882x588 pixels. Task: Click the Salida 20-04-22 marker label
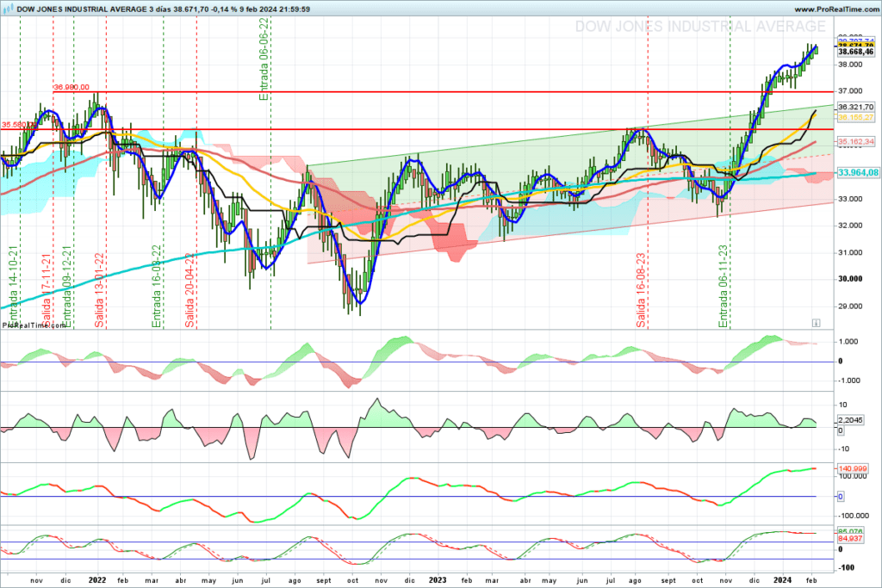189,291
